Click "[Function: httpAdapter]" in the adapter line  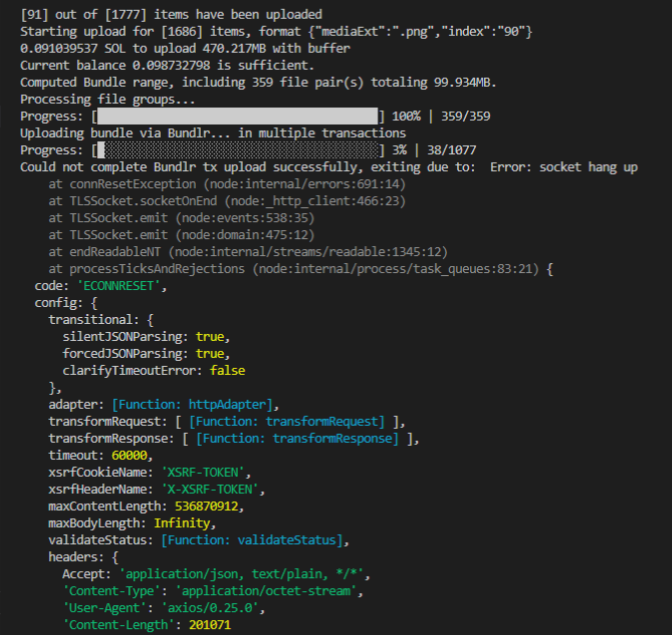tap(192, 404)
